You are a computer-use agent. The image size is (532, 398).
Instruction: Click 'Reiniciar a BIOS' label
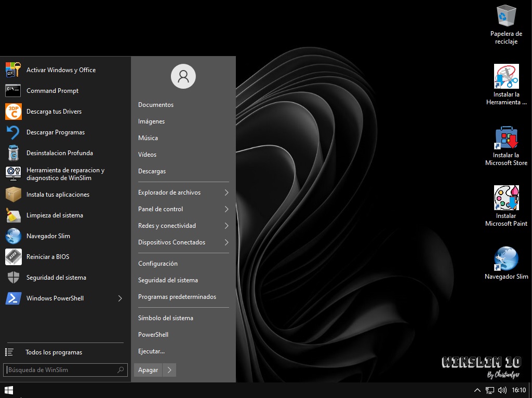[x=48, y=257]
